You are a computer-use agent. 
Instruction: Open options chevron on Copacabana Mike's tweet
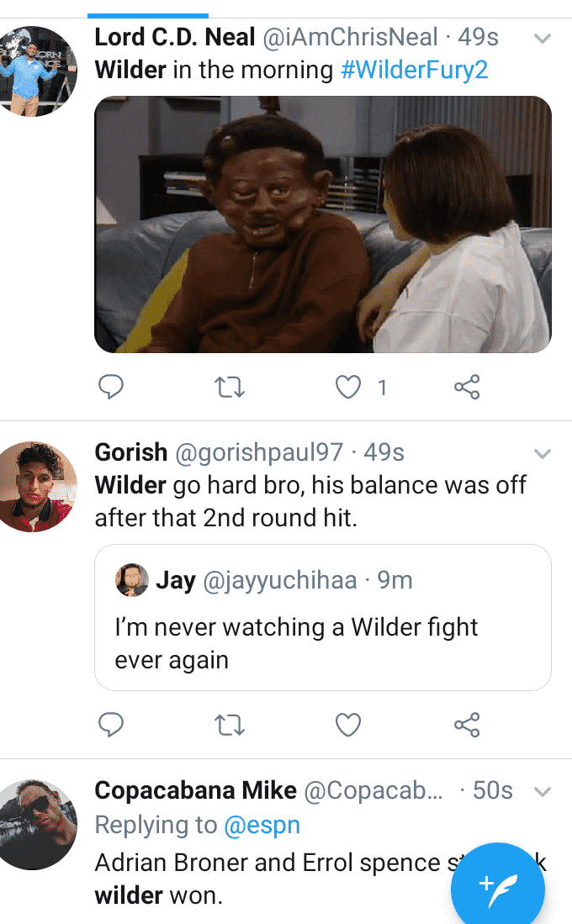(x=543, y=792)
